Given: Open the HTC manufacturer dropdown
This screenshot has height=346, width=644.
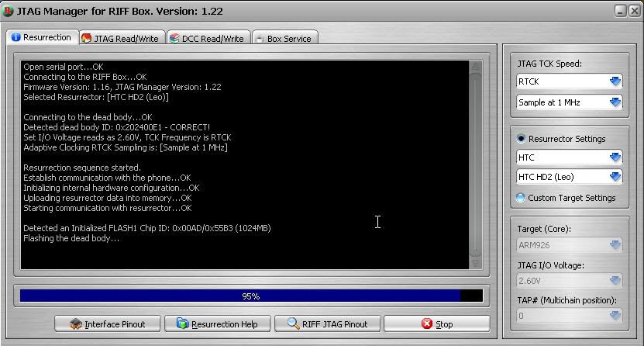Looking at the screenshot, I should (x=569, y=157).
